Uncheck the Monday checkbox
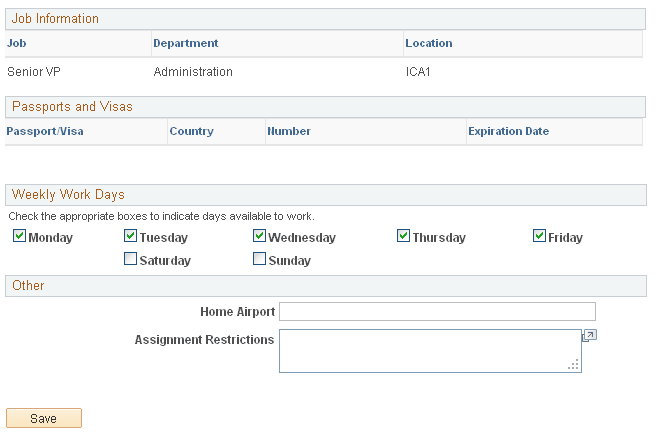The height and width of the screenshot is (436, 668). tap(19, 237)
